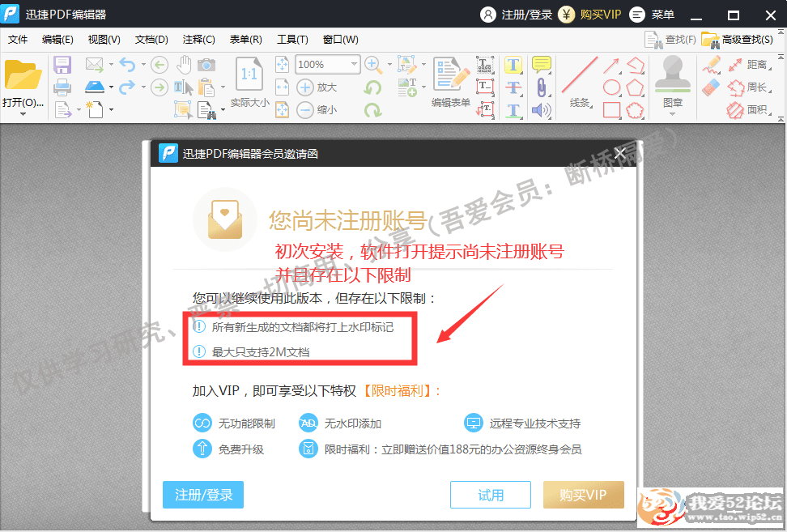Select the pencil drawing tool
Viewport: 787px width, 532px height.
(x=711, y=65)
